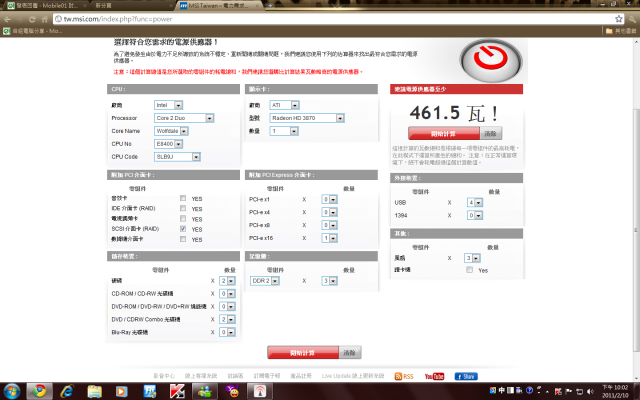Open the 1394 quantity dropdown
This screenshot has width=640, height=400.
(475, 215)
